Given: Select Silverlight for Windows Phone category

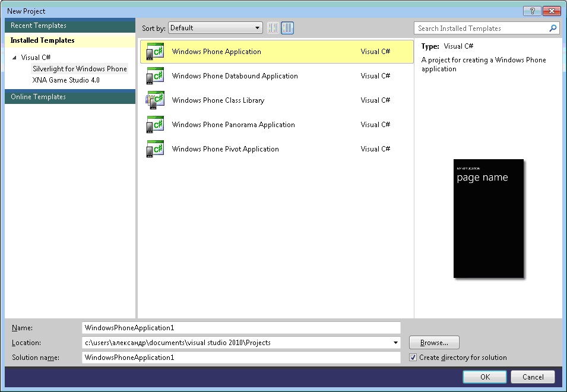Looking at the screenshot, I should 80,69.
